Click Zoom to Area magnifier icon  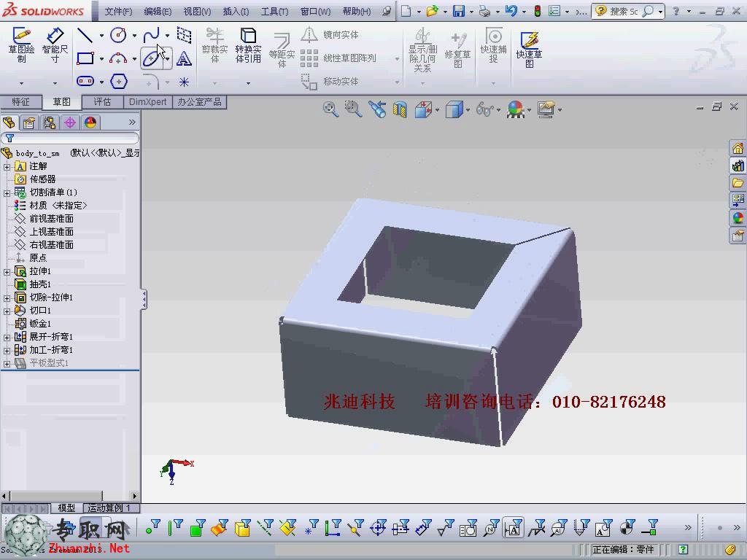[x=354, y=109]
